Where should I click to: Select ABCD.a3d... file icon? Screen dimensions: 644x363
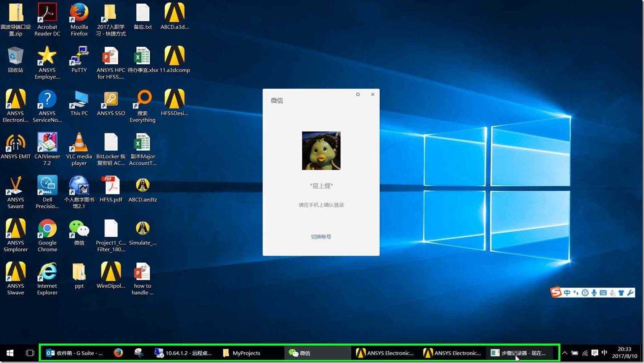coord(174,17)
